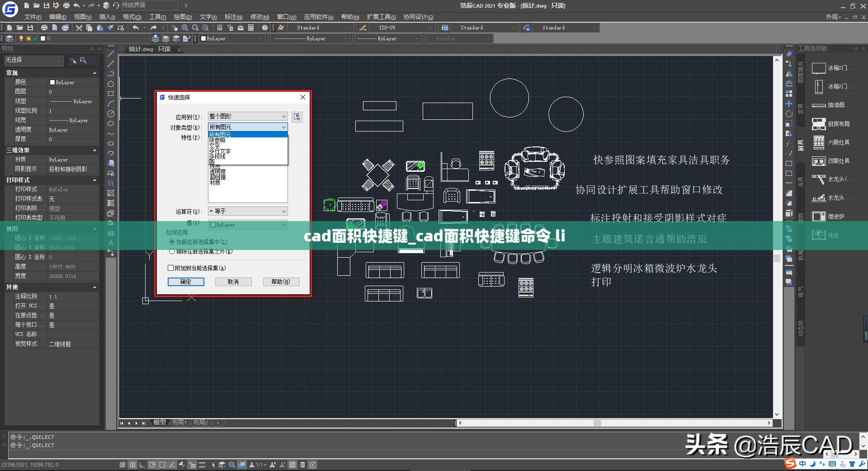Select the Circle draw tool
868x471 pixels.
pyautogui.click(x=111, y=113)
